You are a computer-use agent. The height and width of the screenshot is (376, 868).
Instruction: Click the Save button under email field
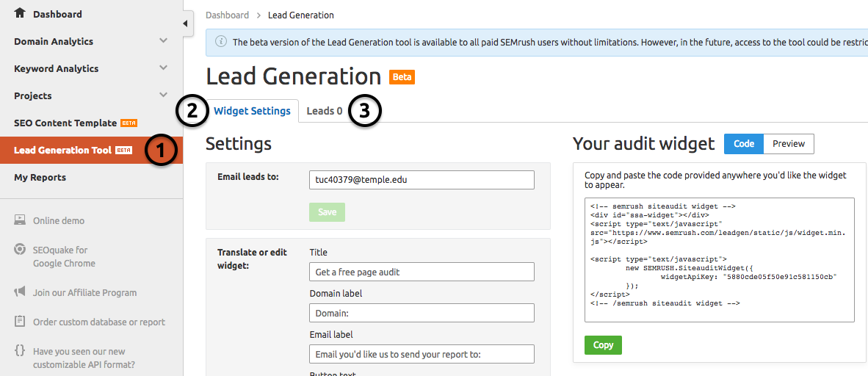(x=327, y=212)
